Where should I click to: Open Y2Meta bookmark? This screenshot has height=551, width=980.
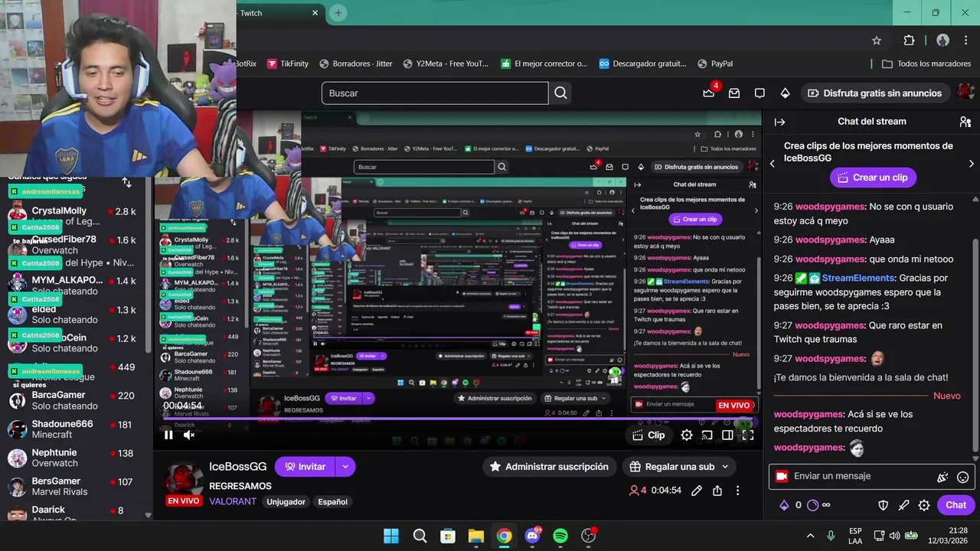tap(446, 64)
